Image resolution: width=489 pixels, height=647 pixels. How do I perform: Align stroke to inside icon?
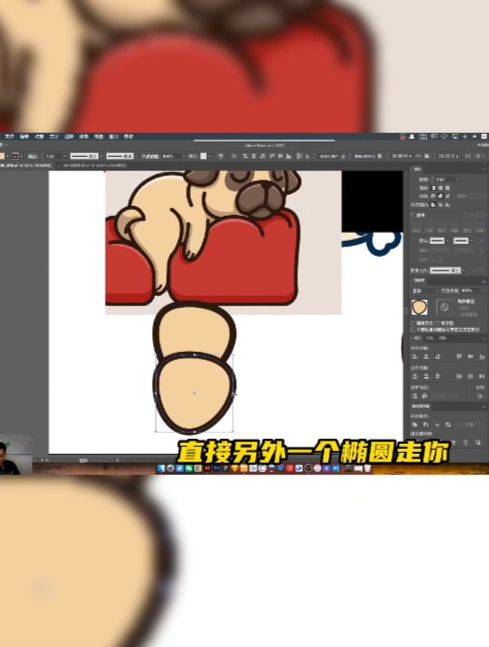point(440,205)
